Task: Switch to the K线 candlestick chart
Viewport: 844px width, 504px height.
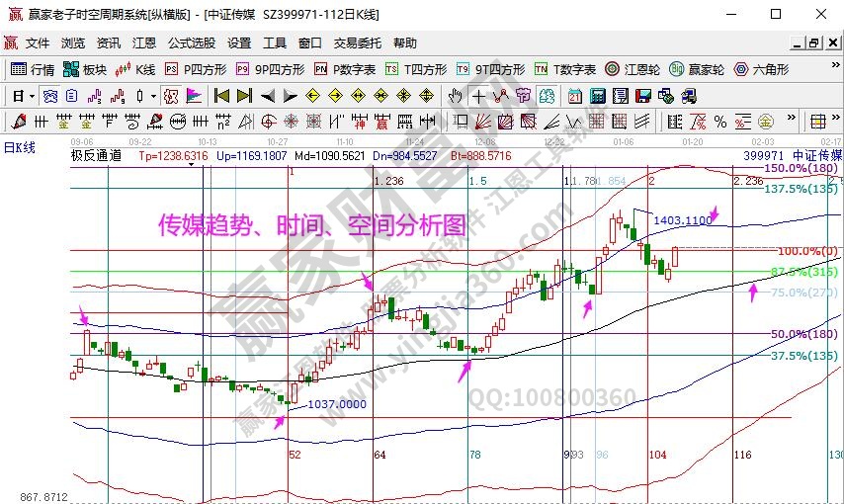Action: [x=135, y=69]
